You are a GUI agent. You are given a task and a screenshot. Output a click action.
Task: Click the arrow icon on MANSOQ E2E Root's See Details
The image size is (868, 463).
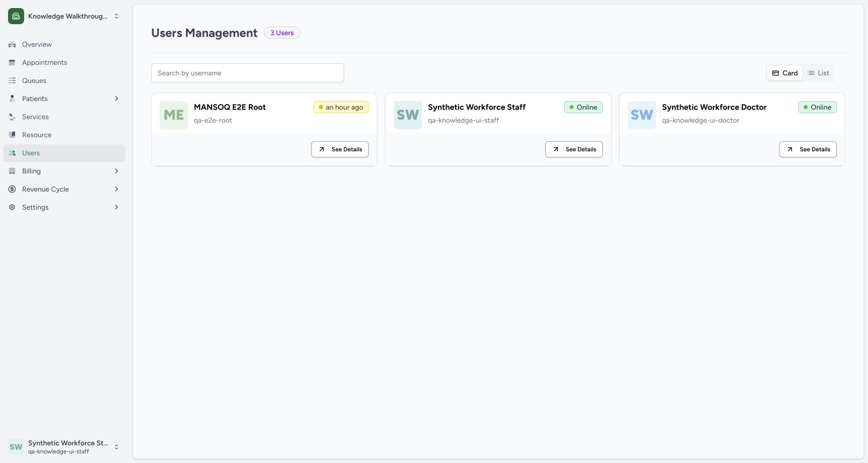click(321, 149)
